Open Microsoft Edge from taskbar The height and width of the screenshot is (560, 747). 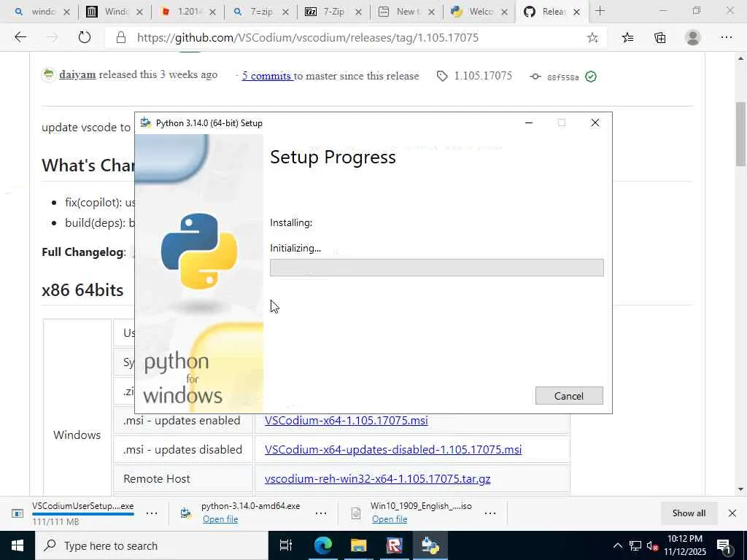coord(322,545)
